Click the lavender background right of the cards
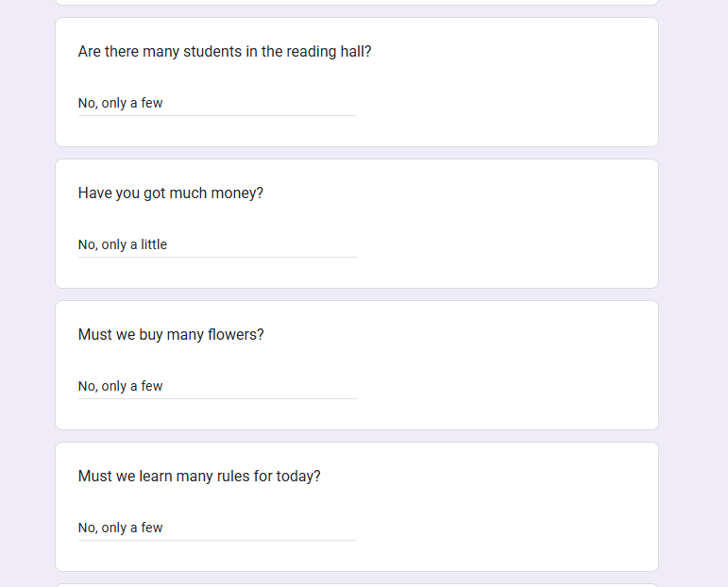 click(x=693, y=293)
